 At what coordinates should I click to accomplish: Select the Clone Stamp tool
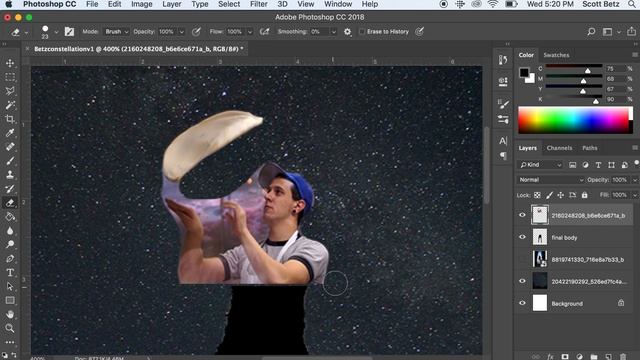[x=10, y=175]
